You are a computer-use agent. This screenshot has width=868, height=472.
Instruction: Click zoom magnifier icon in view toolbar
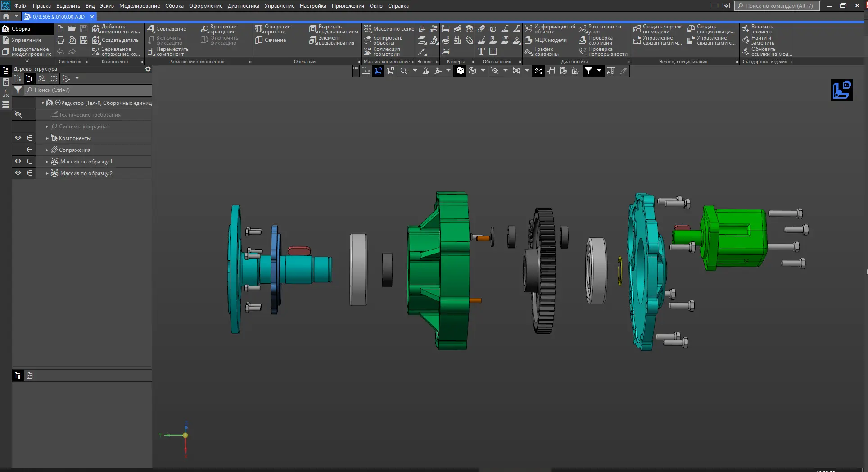404,71
